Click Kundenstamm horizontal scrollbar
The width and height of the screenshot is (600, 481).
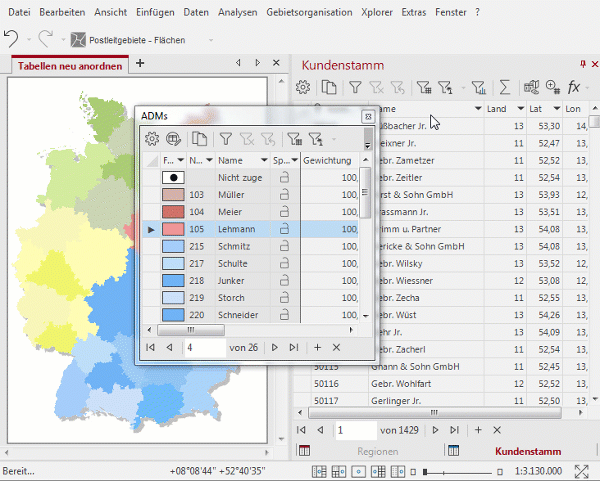435,413
